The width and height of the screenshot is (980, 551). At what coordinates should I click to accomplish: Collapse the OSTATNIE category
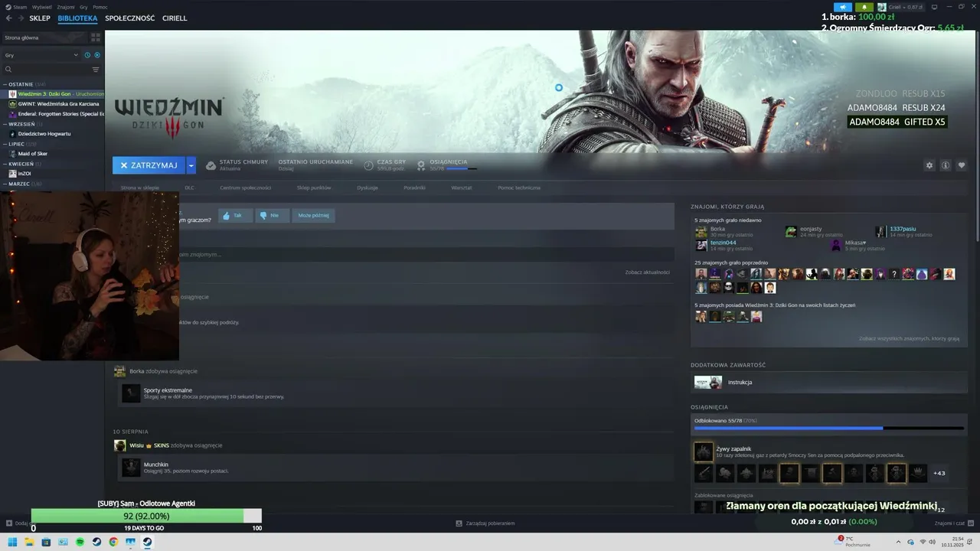[x=5, y=84]
